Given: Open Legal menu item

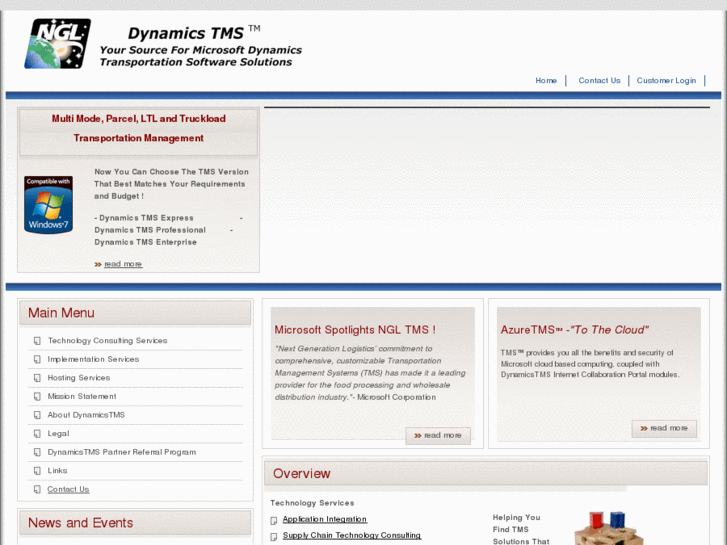Looking at the screenshot, I should point(58,433).
